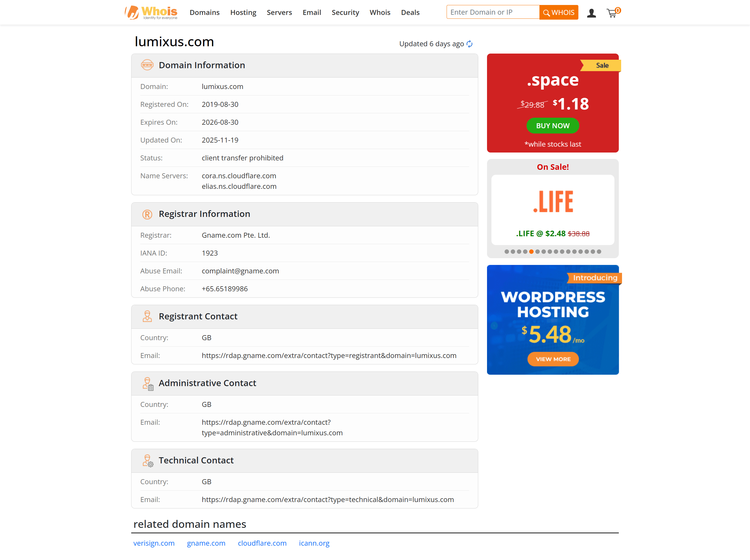Viewport: 750px width, 560px height.
Task: Click BUY NOW on the .space ad
Action: pos(552,126)
